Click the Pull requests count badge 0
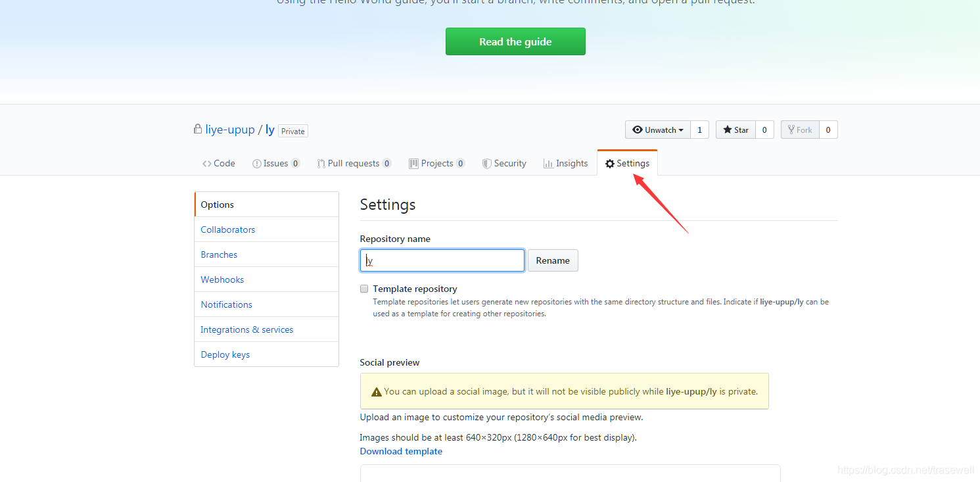 coord(387,164)
